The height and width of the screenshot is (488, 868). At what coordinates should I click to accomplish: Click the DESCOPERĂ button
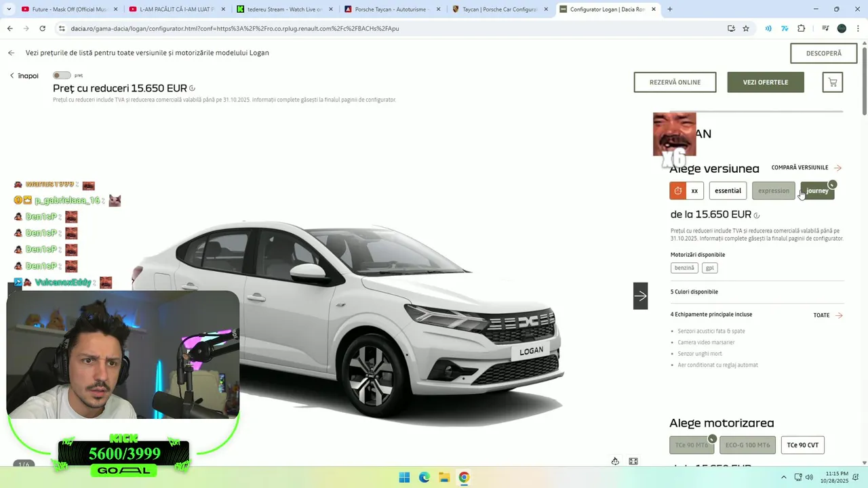click(824, 53)
